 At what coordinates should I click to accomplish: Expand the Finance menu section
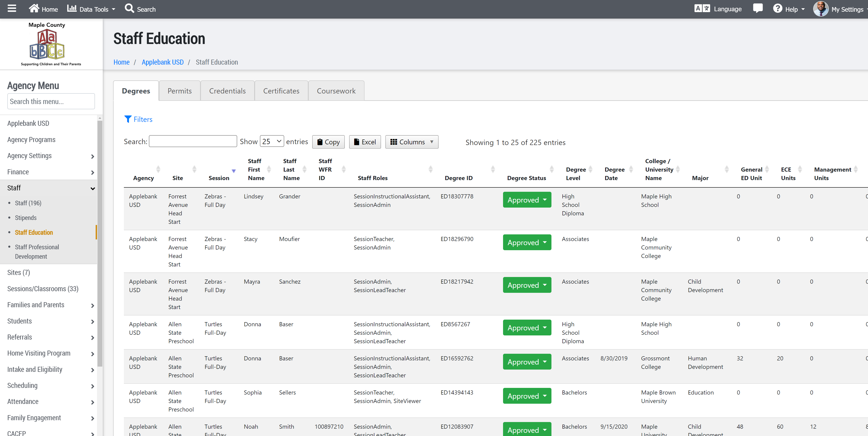[50, 172]
